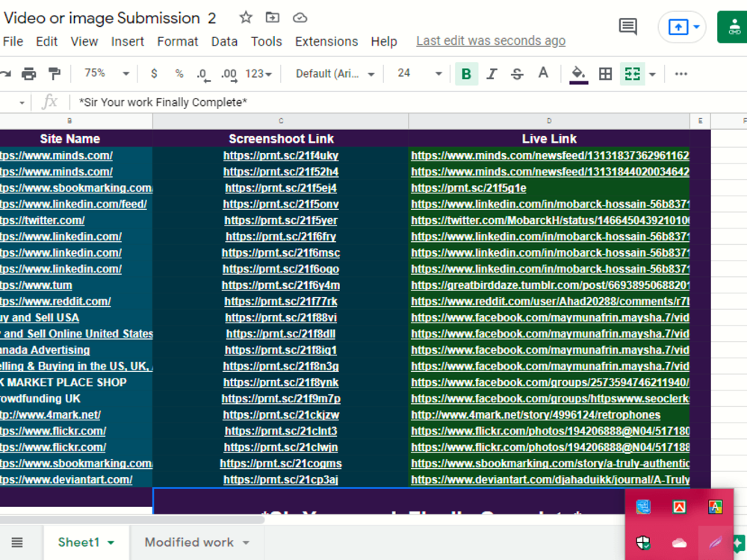
Task: Open link prnt.sc/21f5yer
Action: coord(281,220)
